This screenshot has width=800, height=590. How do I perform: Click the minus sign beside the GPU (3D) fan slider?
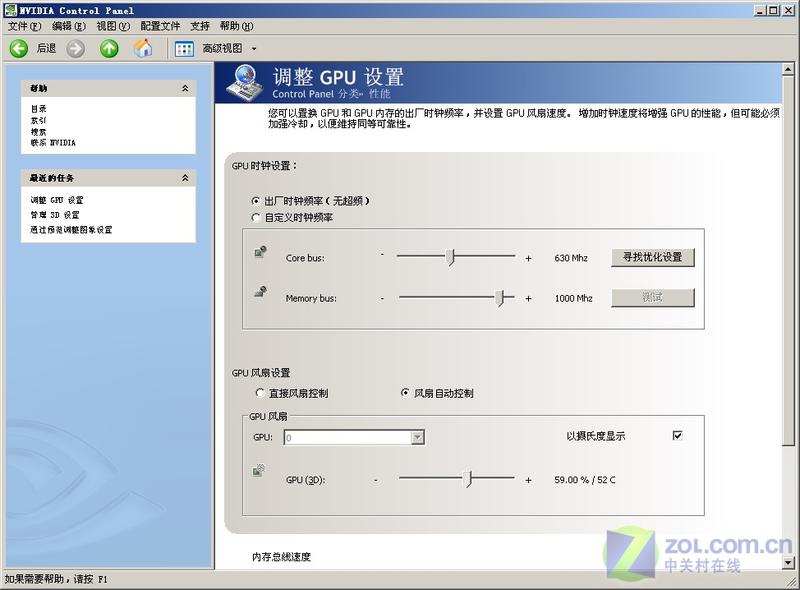point(376,480)
